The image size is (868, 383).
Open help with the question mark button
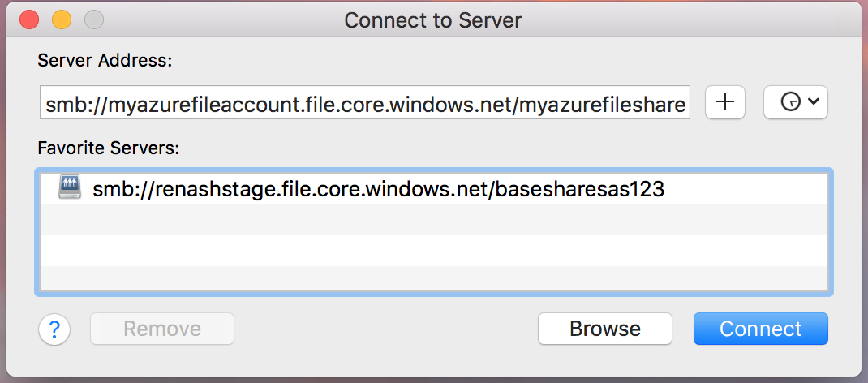54,329
